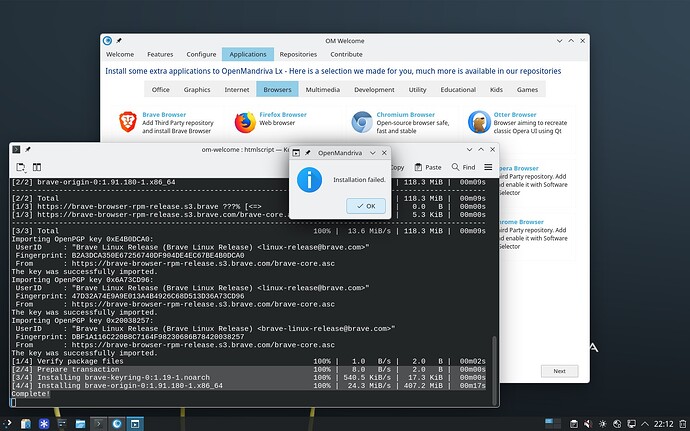The width and height of the screenshot is (690, 431).
Task: Toggle the pin on Konsole window titlebar
Action: coord(28,150)
